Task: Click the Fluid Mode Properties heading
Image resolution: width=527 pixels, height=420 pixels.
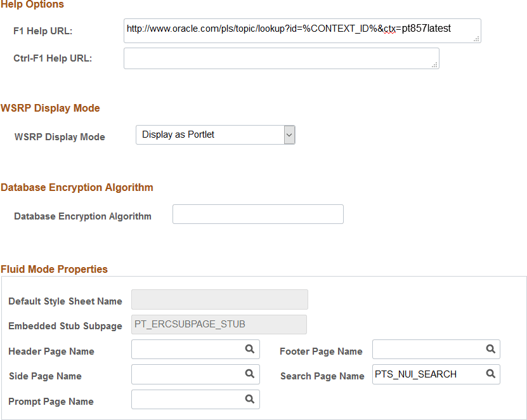Action: click(x=55, y=269)
